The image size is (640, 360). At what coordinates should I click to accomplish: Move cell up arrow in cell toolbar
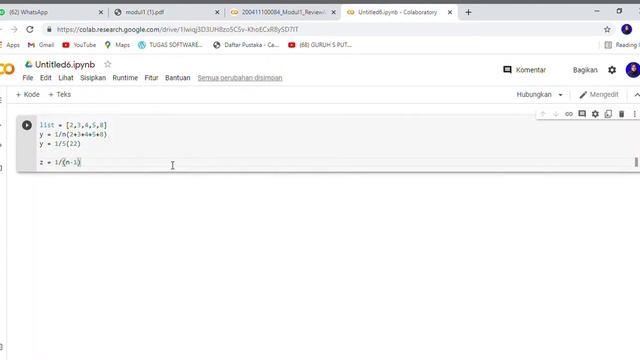tap(543, 114)
